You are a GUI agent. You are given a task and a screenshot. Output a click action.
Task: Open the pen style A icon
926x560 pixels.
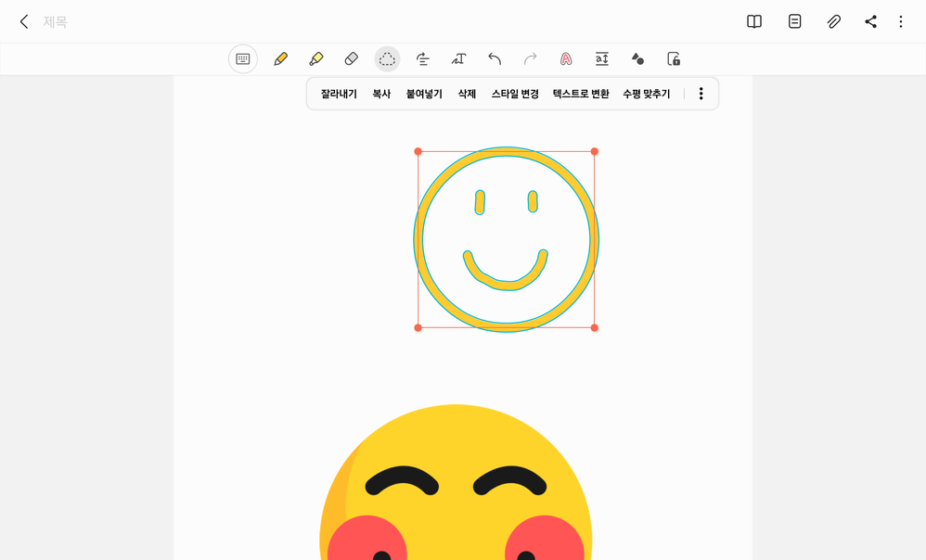tap(566, 59)
